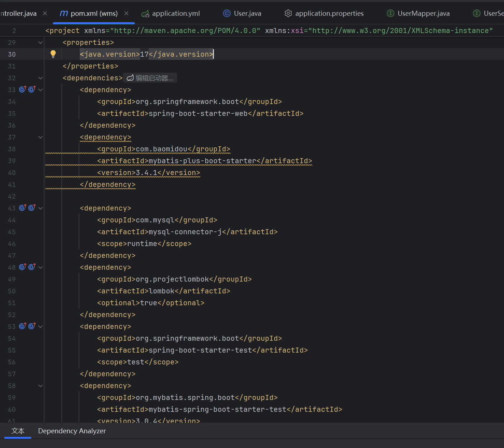The image size is (504, 448).
Task: Open the Dependency Analyzer tab
Action: click(72, 431)
